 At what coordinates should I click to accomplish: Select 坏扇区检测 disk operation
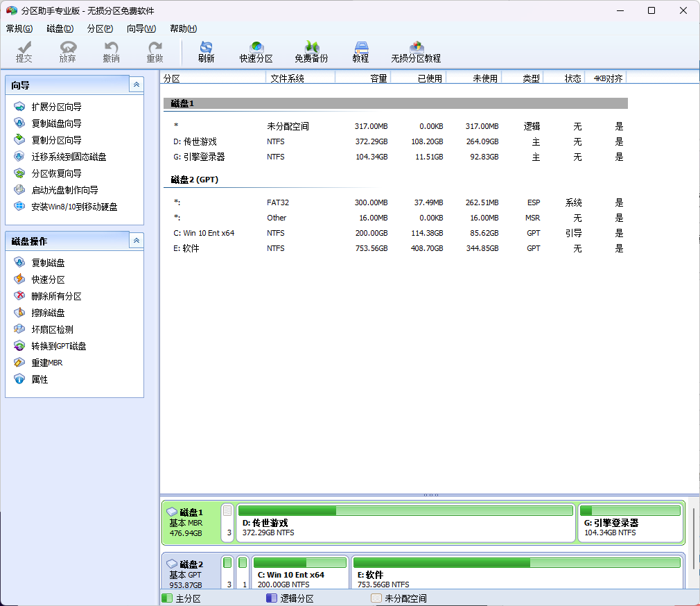coord(52,329)
